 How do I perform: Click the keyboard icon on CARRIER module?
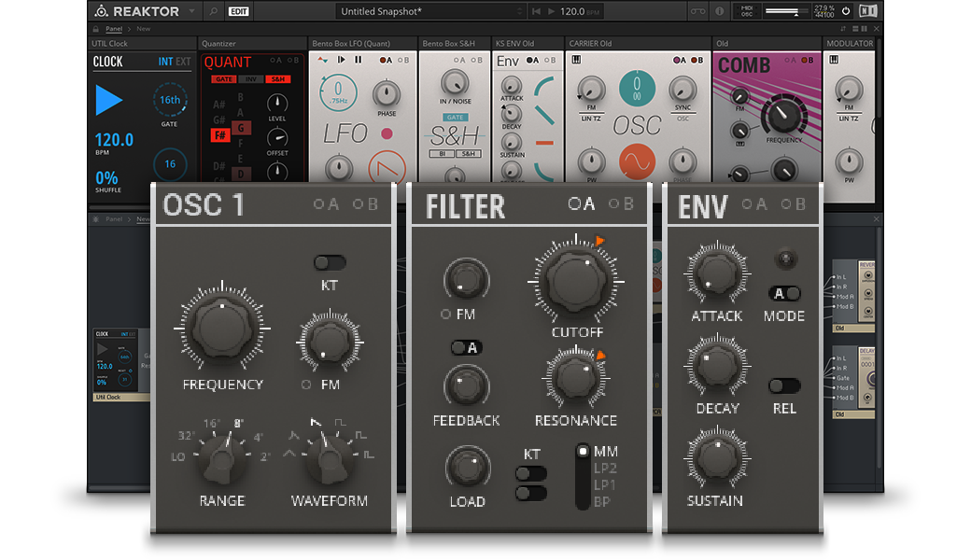577,60
